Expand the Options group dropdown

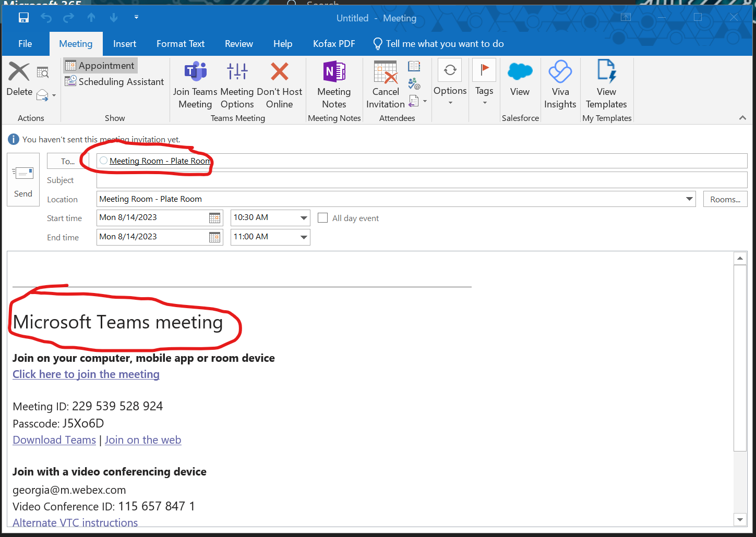coord(450,83)
